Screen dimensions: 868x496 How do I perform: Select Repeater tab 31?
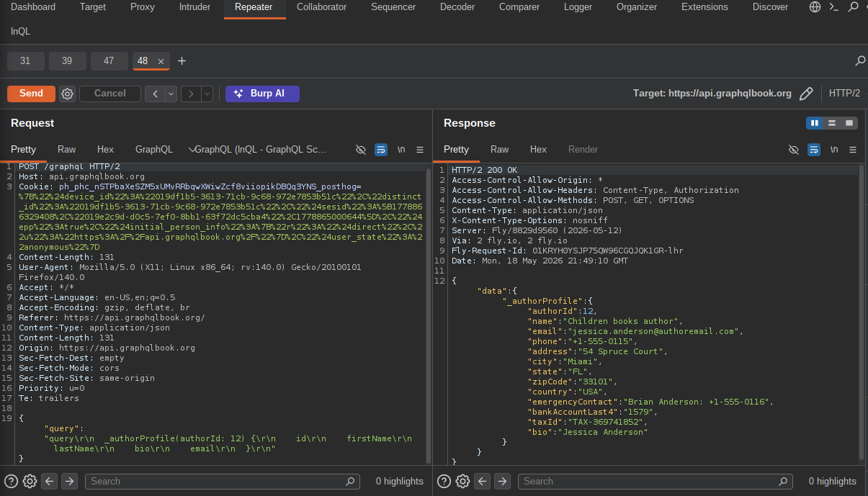pos(25,61)
